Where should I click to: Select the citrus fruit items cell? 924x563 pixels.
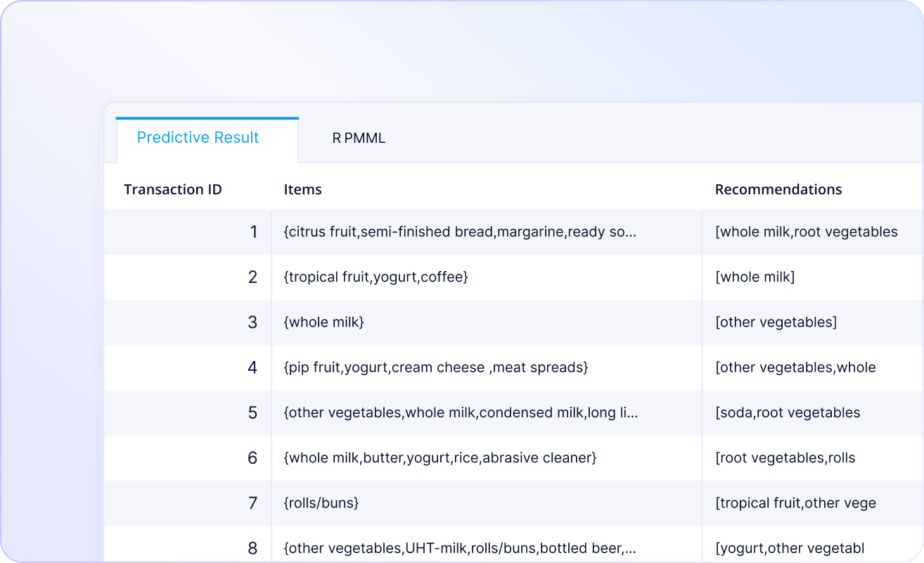coord(487,232)
